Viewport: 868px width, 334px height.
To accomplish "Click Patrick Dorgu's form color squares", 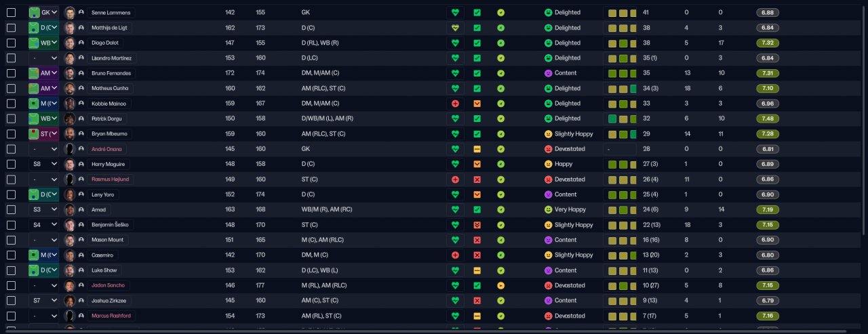I will tap(621, 119).
